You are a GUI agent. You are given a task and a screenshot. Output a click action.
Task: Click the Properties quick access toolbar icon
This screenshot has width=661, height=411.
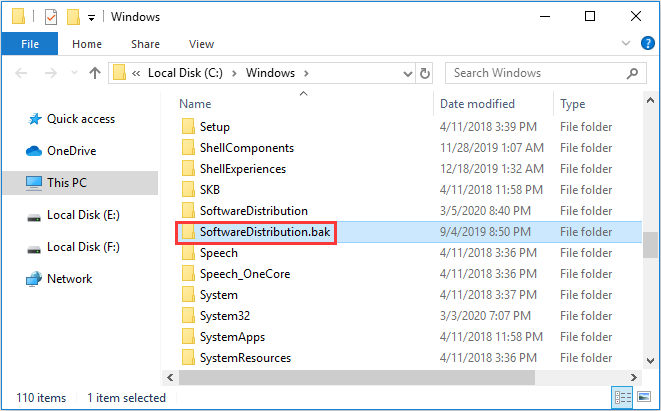pyautogui.click(x=51, y=17)
